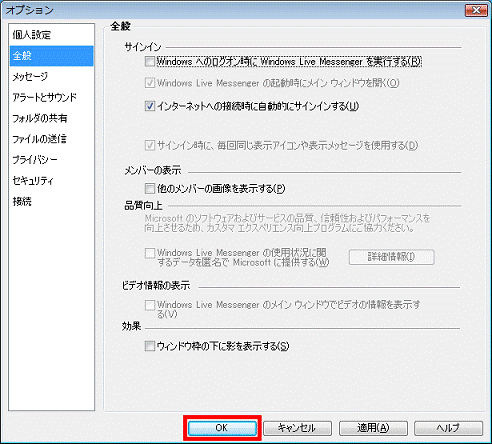The image size is (492, 444).
Task: Apply changes with 適用 button
Action: coord(373,428)
